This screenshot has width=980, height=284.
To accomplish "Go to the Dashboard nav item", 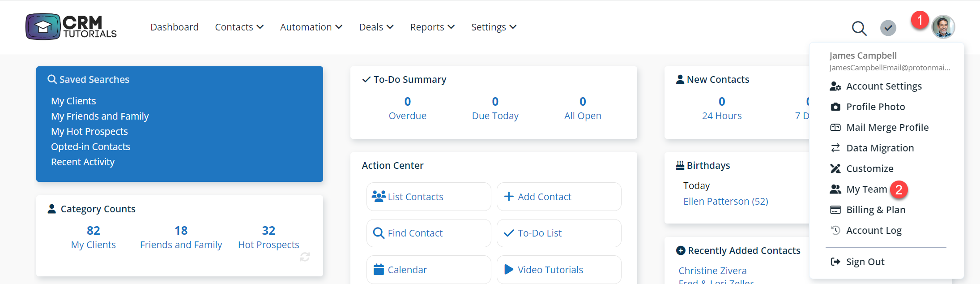I will click(175, 27).
